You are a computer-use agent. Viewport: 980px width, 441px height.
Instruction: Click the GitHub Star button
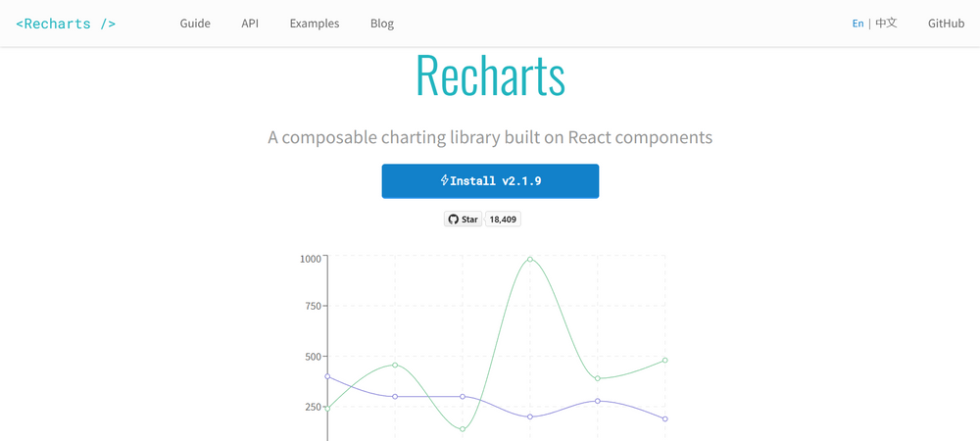click(x=464, y=220)
